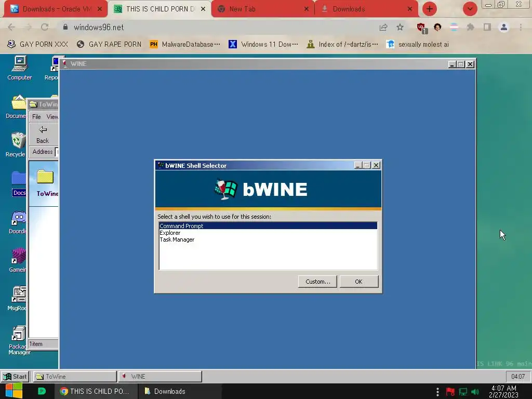The image size is (532, 399).
Task: Click the network monitor tray icon
Action: click(x=463, y=392)
